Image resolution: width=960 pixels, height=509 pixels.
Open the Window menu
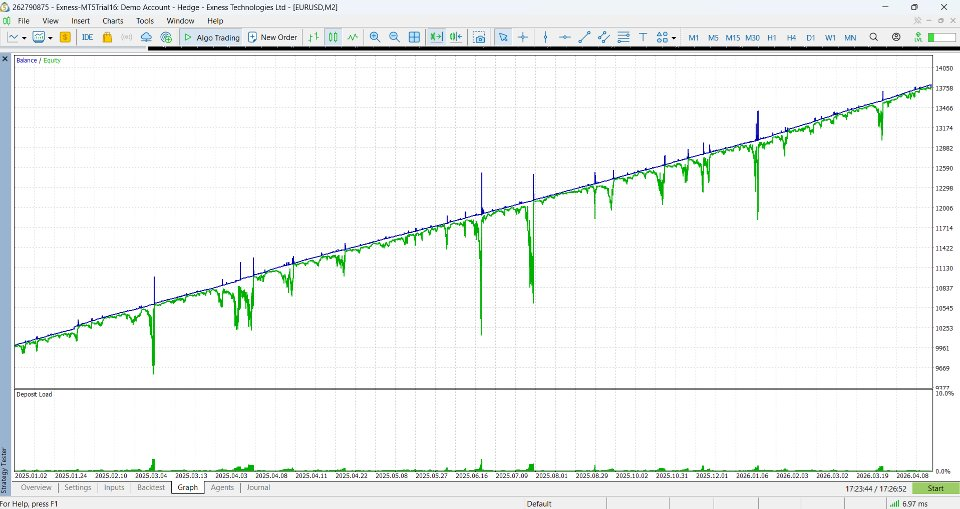pos(180,20)
